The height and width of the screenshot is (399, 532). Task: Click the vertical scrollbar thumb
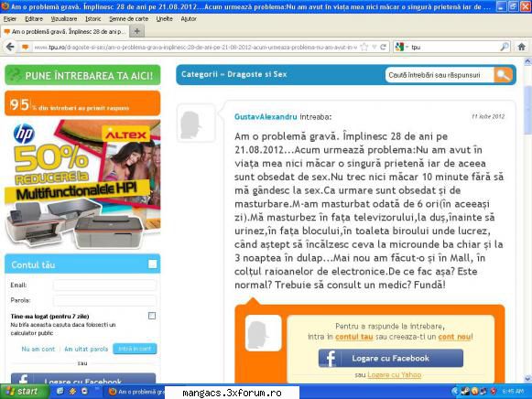[x=527, y=110]
